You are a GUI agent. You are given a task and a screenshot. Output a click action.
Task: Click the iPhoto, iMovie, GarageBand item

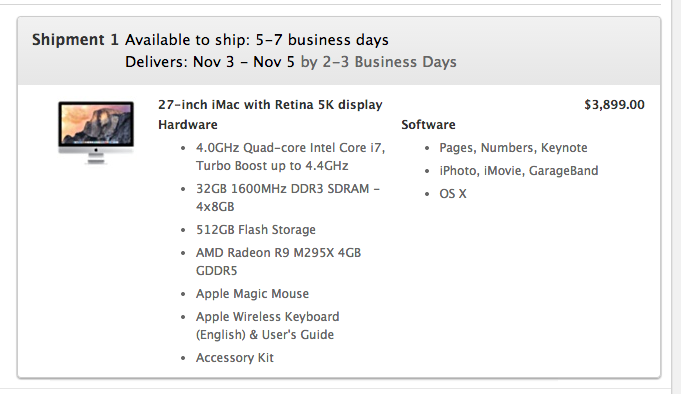(x=519, y=171)
